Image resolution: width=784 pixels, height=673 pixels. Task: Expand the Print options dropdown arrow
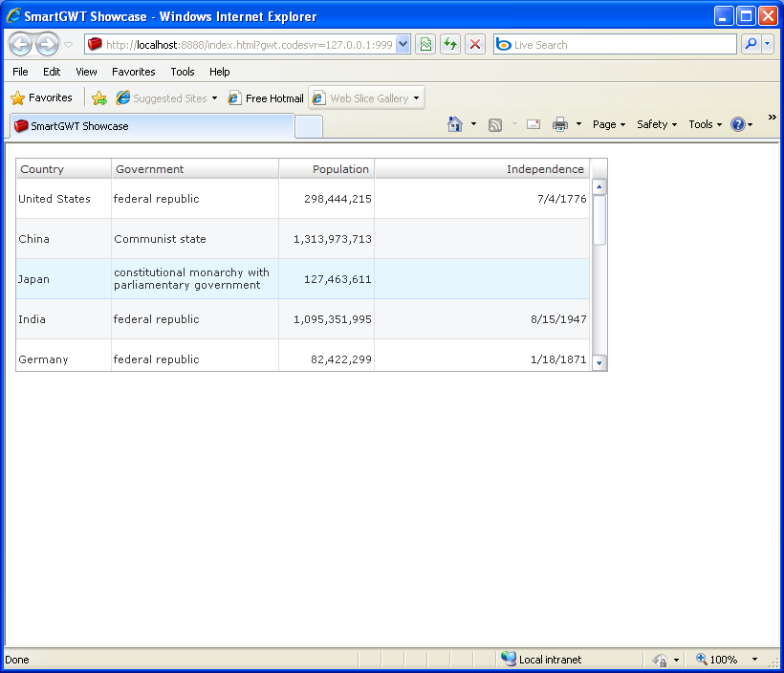[578, 124]
